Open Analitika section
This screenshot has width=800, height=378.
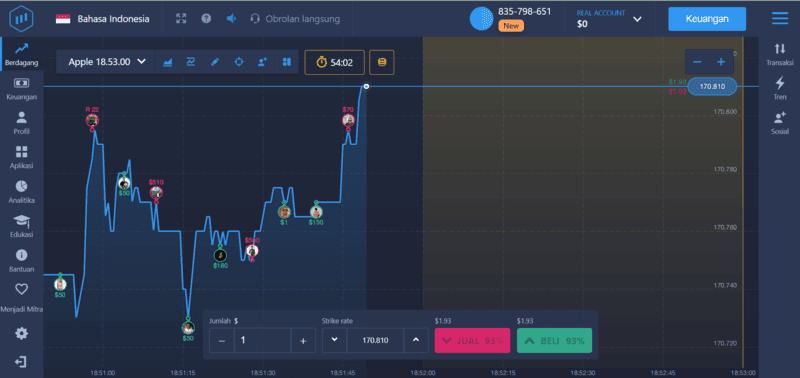(21, 192)
